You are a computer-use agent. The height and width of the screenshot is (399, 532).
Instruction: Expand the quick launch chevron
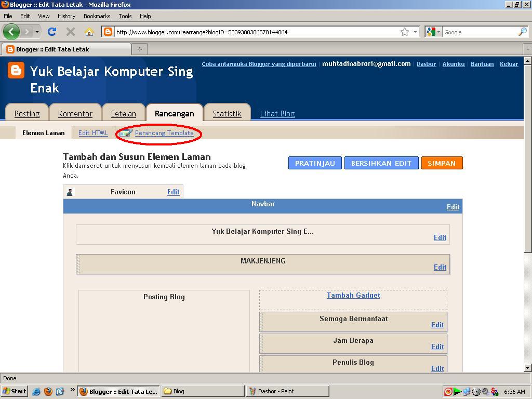tap(72, 390)
